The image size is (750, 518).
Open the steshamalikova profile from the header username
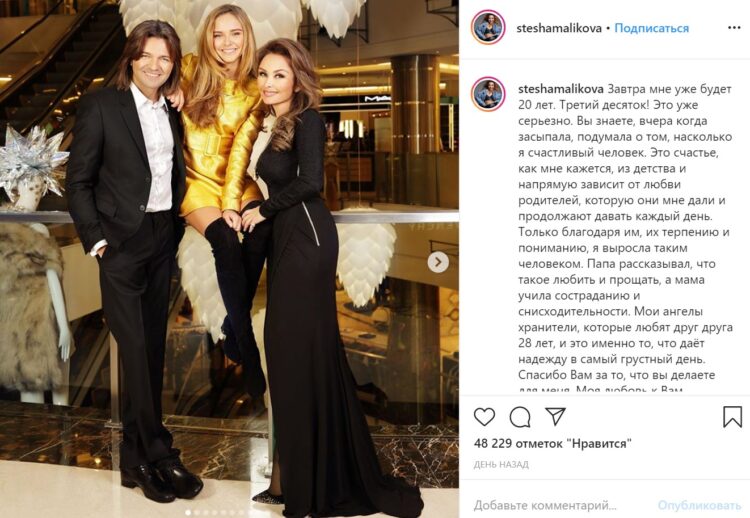tap(559, 28)
